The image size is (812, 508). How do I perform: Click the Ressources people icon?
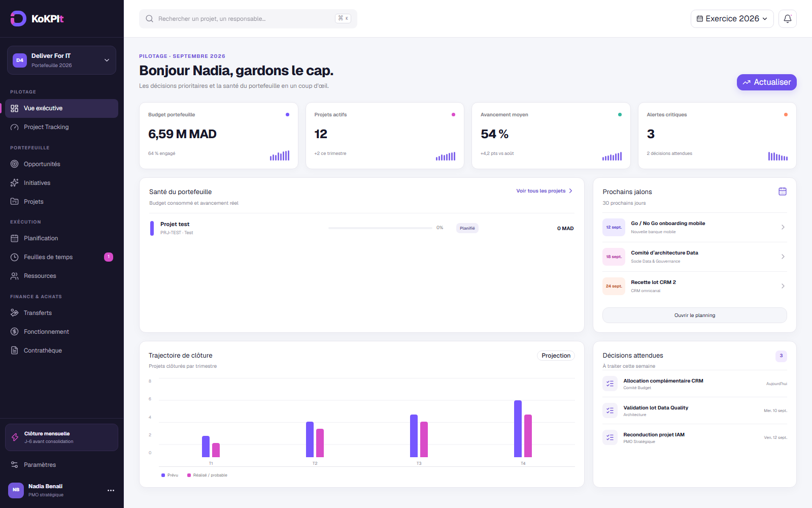point(15,276)
